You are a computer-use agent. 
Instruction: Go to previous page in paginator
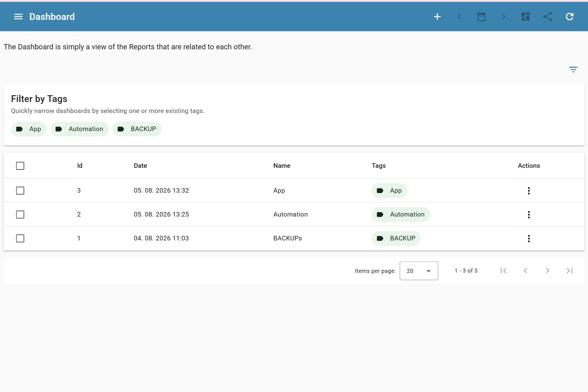526,271
